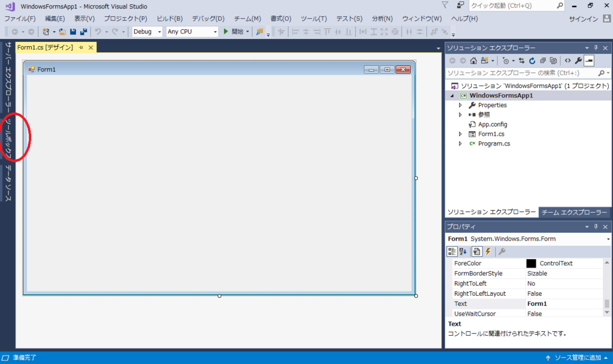Click the Properties grid scrollbar thumb
The image size is (613, 364).
click(607, 304)
